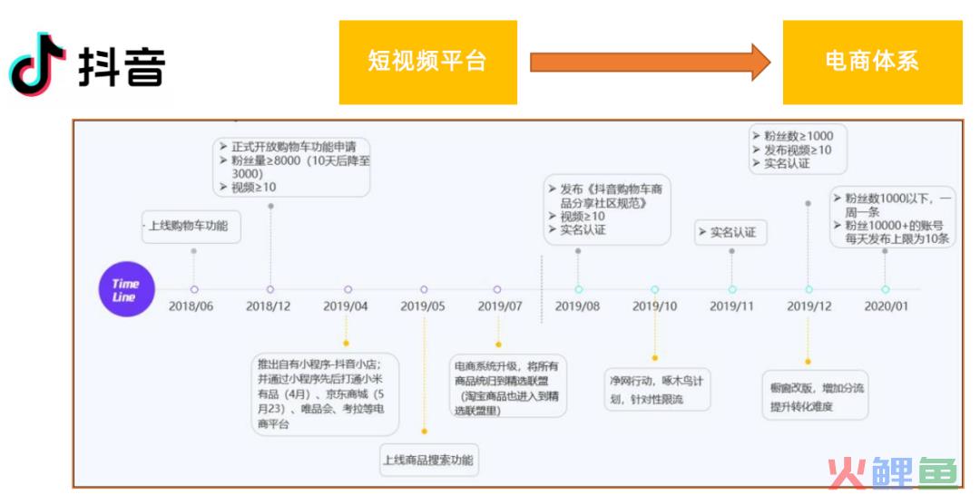Click the timeline node above 2018/06
980x495 pixels.
(x=194, y=289)
